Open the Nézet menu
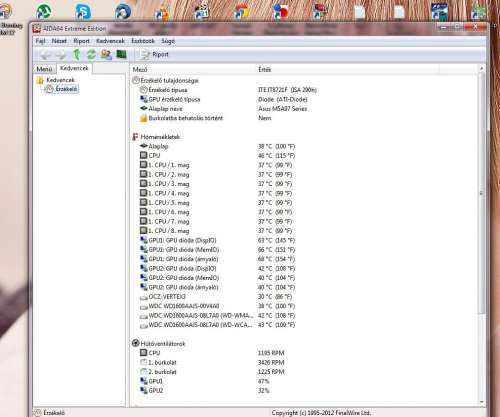Viewport: 500px width, 417px height. click(x=59, y=41)
